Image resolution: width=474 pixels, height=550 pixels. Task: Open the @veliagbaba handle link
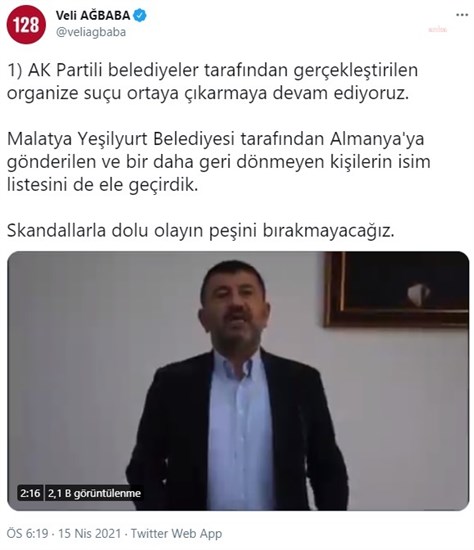coord(91,32)
